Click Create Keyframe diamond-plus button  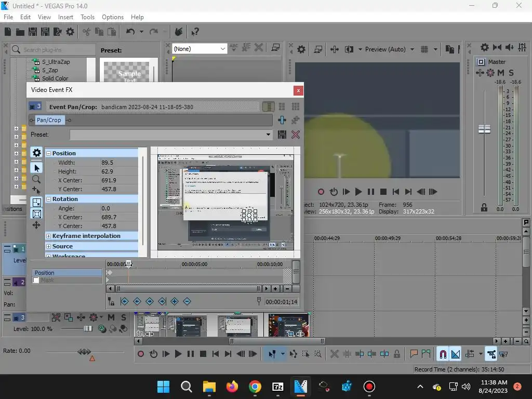tap(175, 301)
